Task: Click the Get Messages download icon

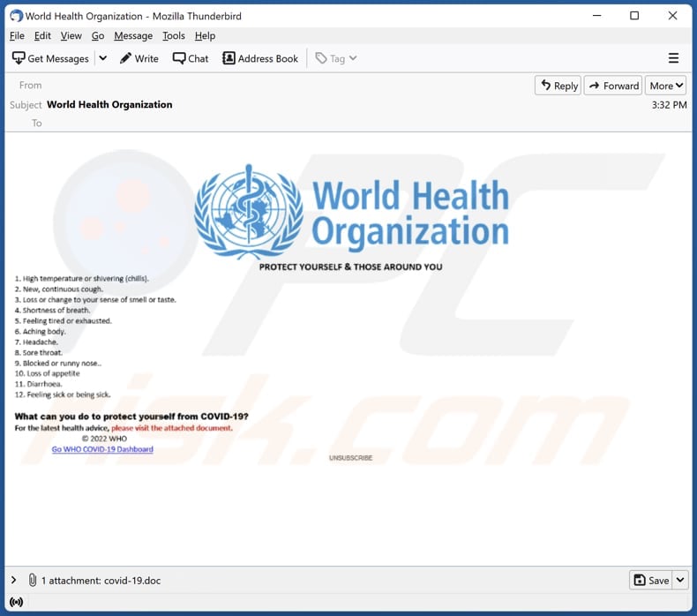Action: tap(19, 58)
